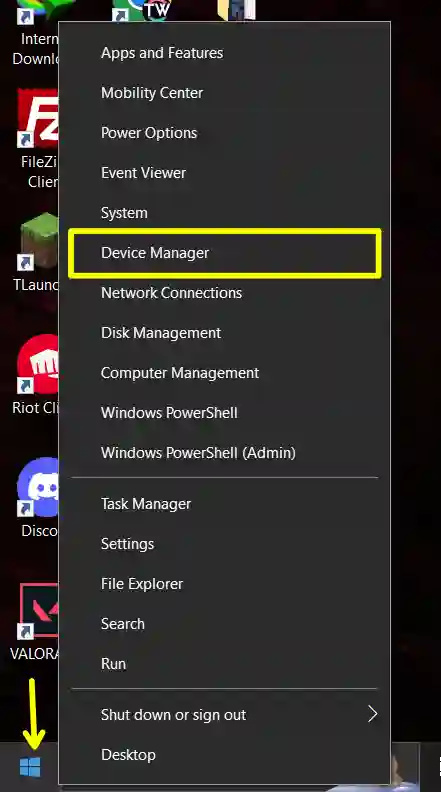Open Network Connections
This screenshot has width=441, height=792.
[x=224, y=293]
